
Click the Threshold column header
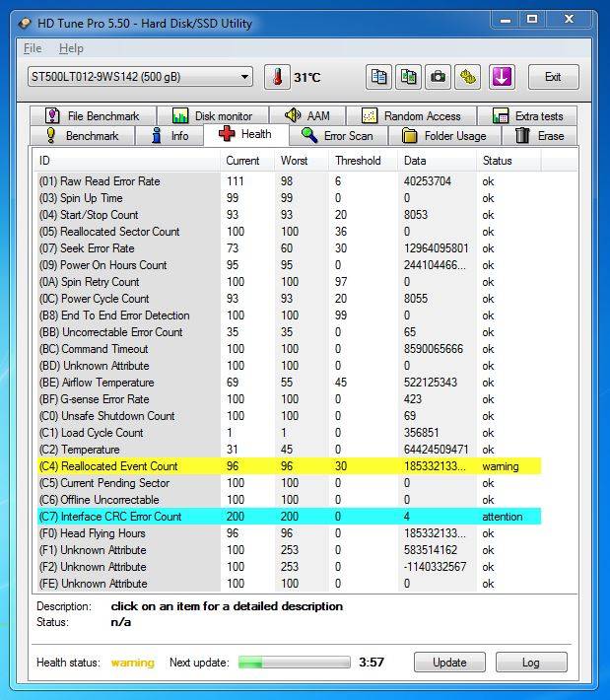[x=364, y=161]
